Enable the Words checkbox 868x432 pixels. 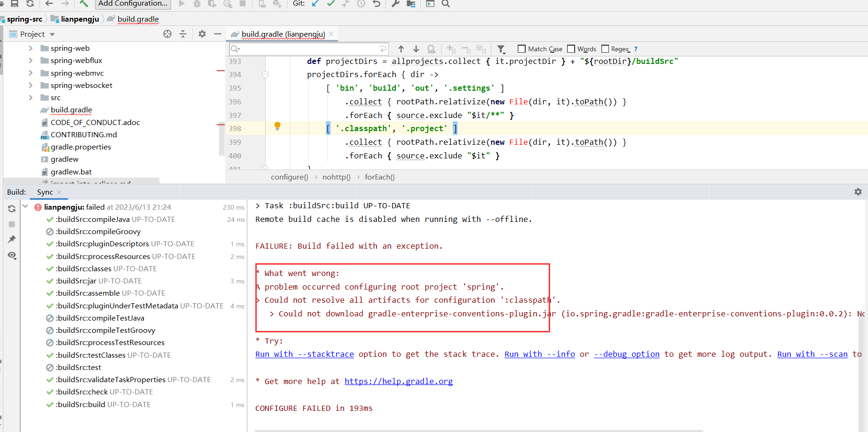pyautogui.click(x=571, y=49)
